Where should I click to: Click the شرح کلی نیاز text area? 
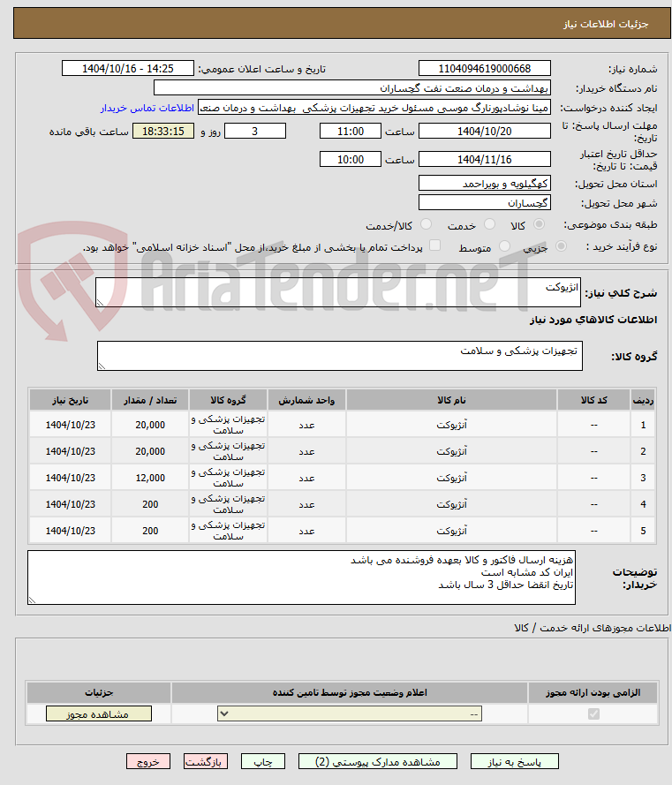point(338,292)
